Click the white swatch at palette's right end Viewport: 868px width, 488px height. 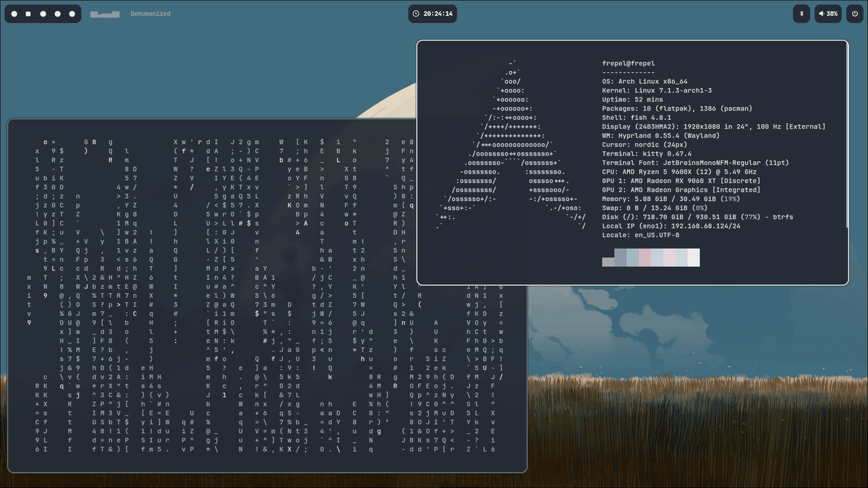click(x=694, y=258)
